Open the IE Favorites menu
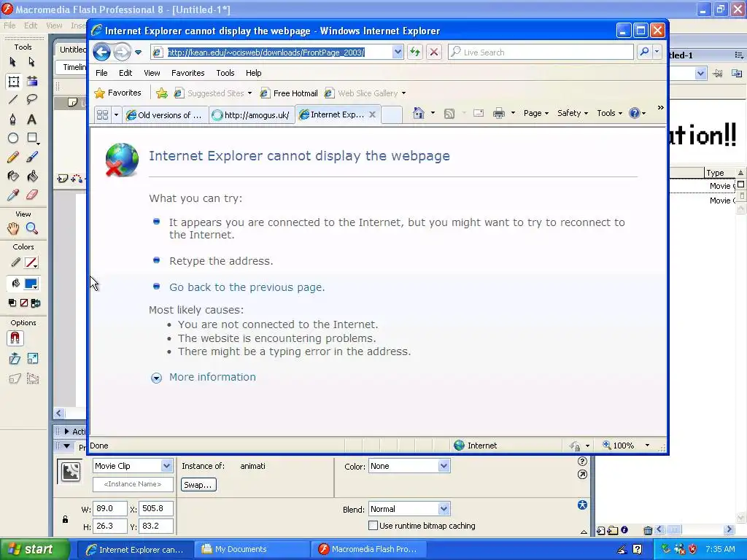Screen dimensions: 747x560 [187, 73]
